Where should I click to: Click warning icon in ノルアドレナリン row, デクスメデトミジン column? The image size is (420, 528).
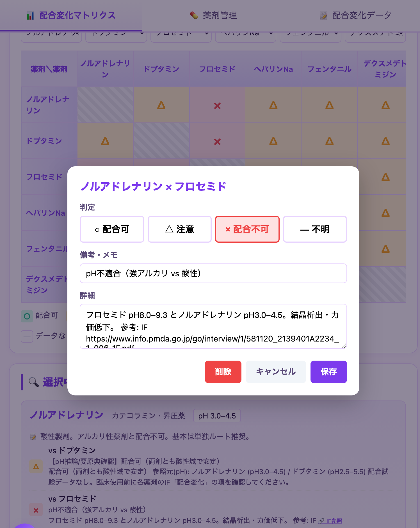coord(385,105)
